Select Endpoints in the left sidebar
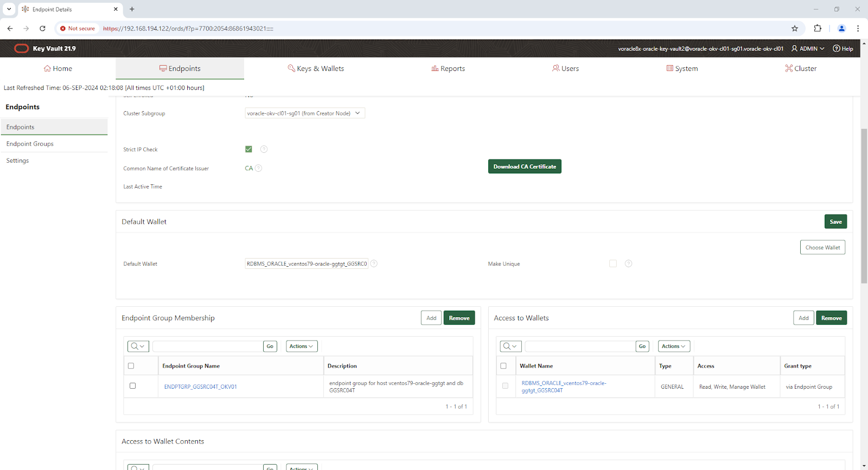 tap(54, 127)
